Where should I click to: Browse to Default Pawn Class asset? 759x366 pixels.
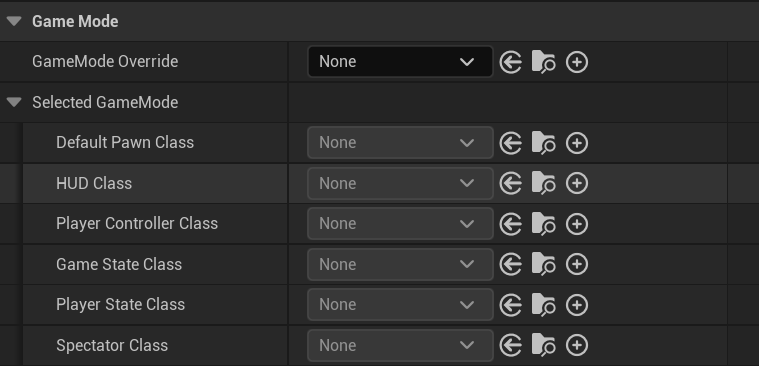tap(543, 143)
